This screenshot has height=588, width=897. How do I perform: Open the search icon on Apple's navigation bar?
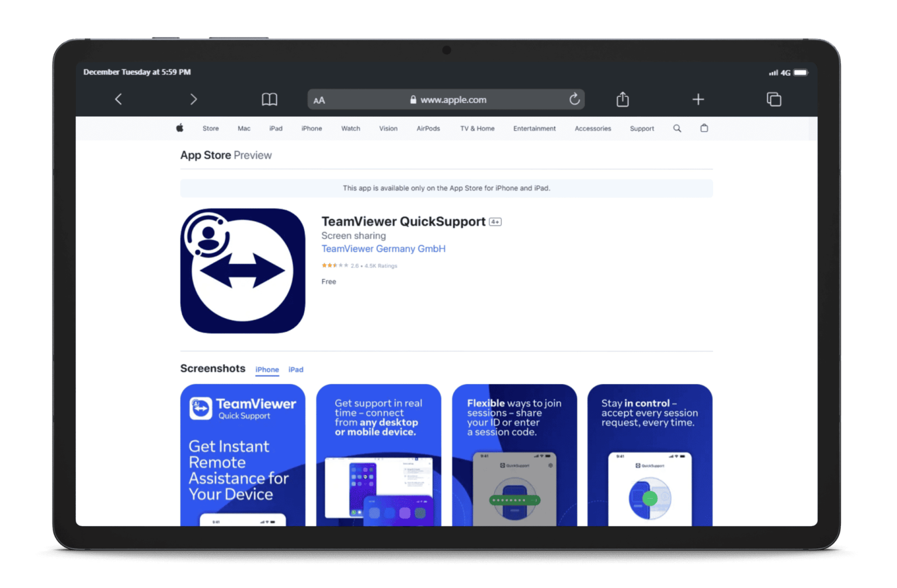[x=677, y=128]
